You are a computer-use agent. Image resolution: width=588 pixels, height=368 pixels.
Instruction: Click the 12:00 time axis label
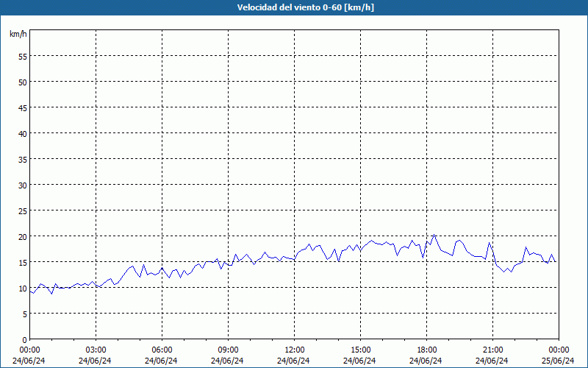[295, 350]
